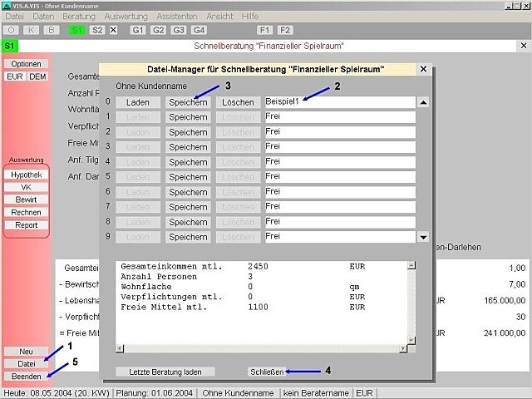Open G4 from the toolbar

pyautogui.click(x=199, y=30)
